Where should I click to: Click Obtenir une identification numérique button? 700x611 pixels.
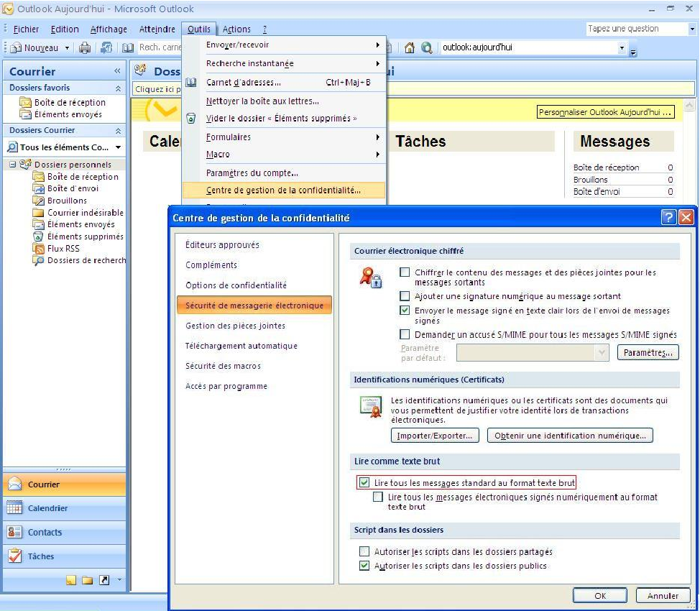point(570,436)
